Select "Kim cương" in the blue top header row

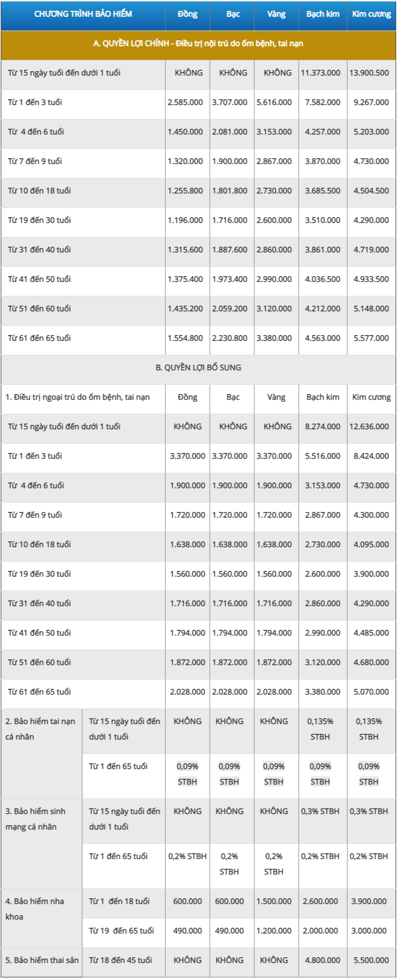pos(372,14)
